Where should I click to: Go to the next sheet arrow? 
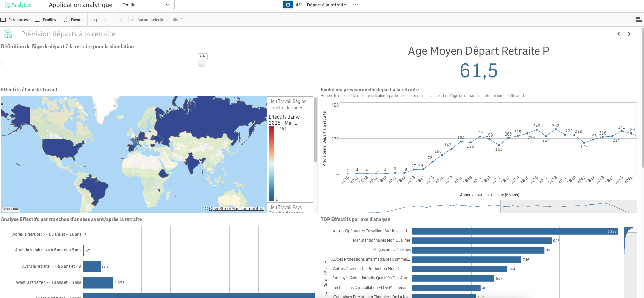click(629, 34)
